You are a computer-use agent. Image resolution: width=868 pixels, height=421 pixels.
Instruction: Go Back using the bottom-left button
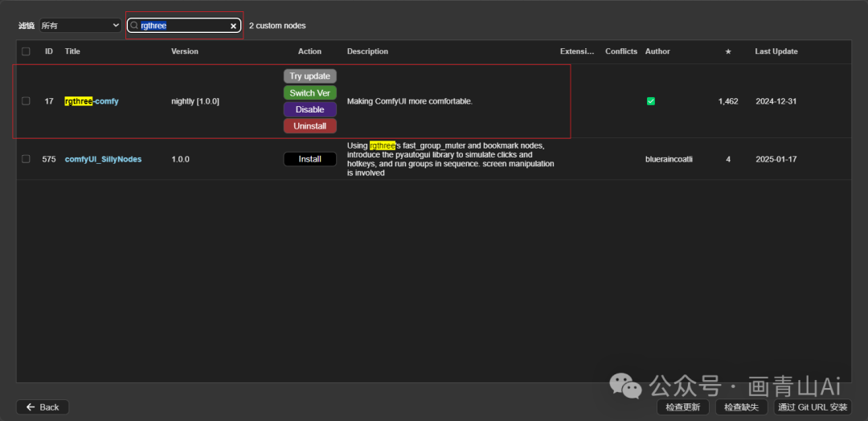point(43,407)
